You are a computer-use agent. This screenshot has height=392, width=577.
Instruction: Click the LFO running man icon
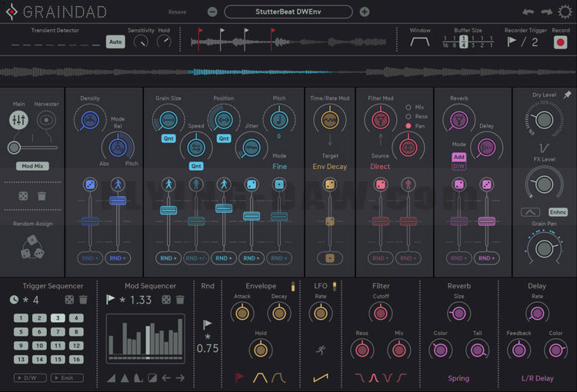coord(321,350)
